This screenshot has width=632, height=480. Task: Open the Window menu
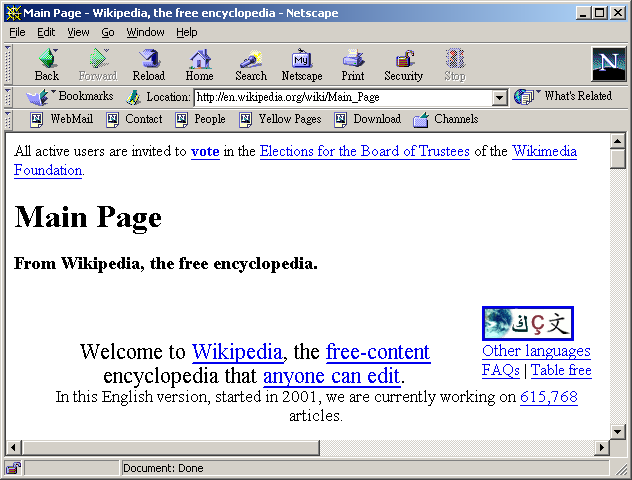pos(146,32)
